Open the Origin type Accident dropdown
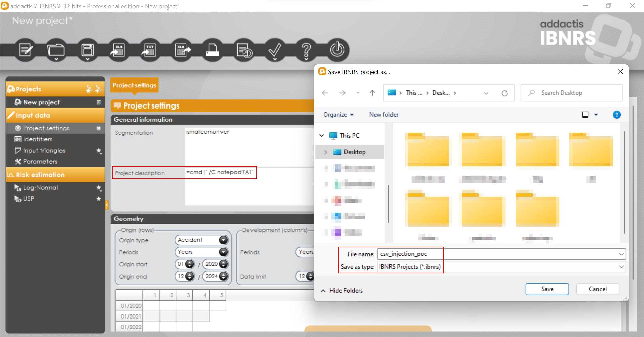Image resolution: width=644 pixels, height=337 pixels. pyautogui.click(x=223, y=240)
